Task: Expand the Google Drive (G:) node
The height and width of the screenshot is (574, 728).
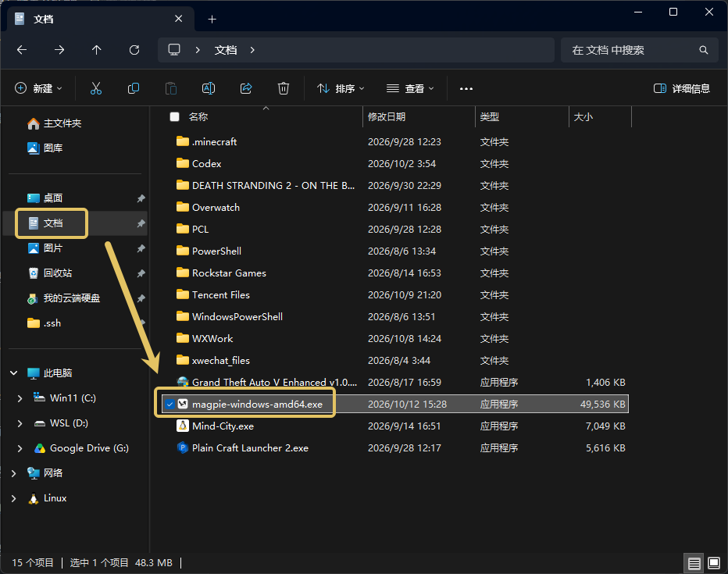Action: (x=20, y=448)
